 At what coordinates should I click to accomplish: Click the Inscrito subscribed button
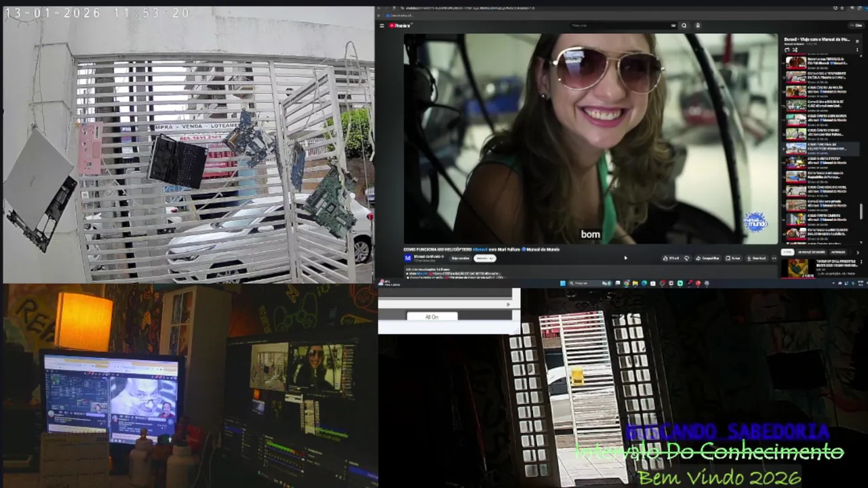click(x=485, y=258)
